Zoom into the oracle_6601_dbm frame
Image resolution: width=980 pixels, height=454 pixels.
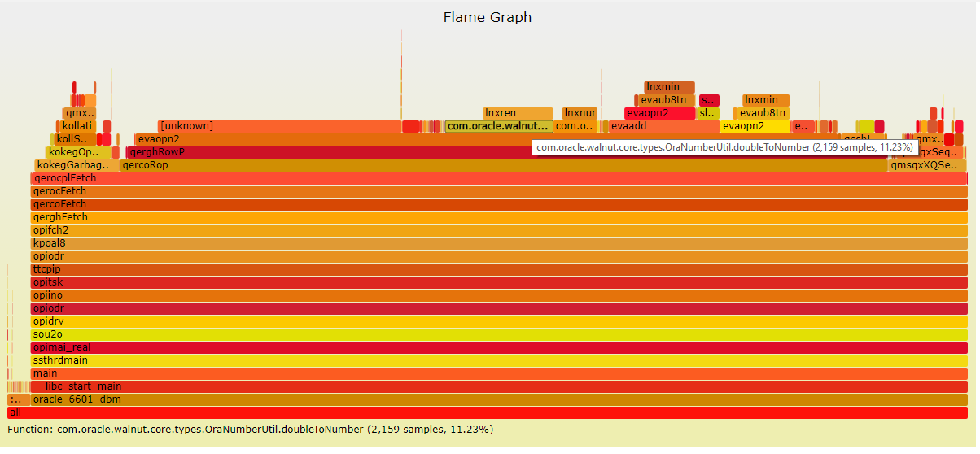pyautogui.click(x=498, y=399)
